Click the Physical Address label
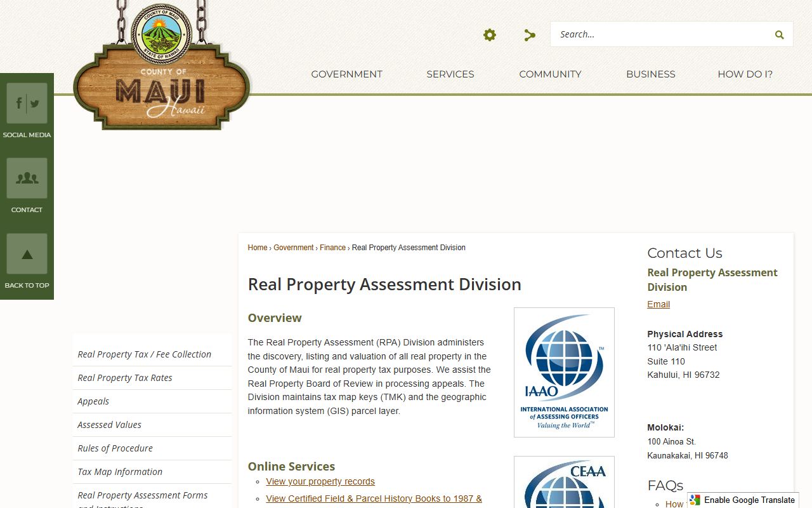 coord(685,334)
